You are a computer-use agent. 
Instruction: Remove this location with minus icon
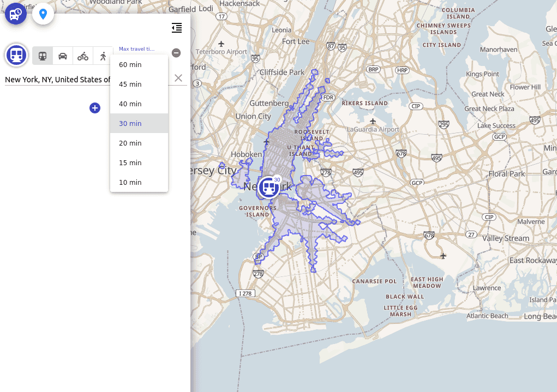tap(176, 53)
